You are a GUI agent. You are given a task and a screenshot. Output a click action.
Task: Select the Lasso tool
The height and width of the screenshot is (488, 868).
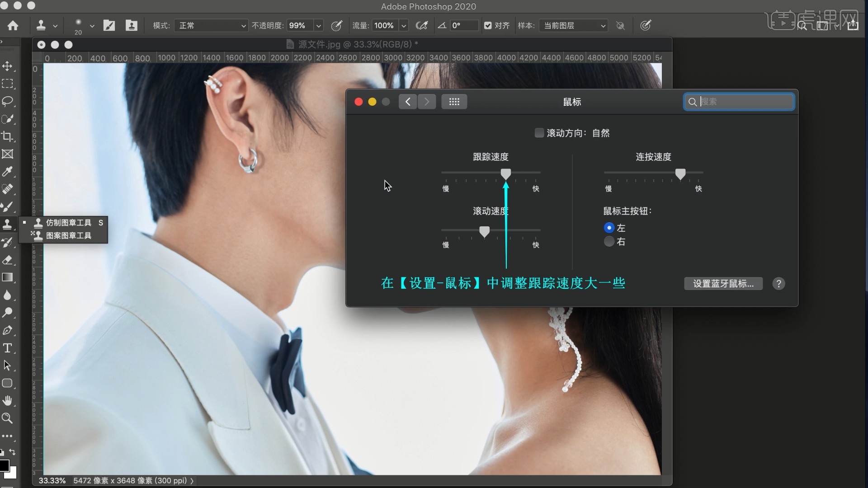[7, 101]
